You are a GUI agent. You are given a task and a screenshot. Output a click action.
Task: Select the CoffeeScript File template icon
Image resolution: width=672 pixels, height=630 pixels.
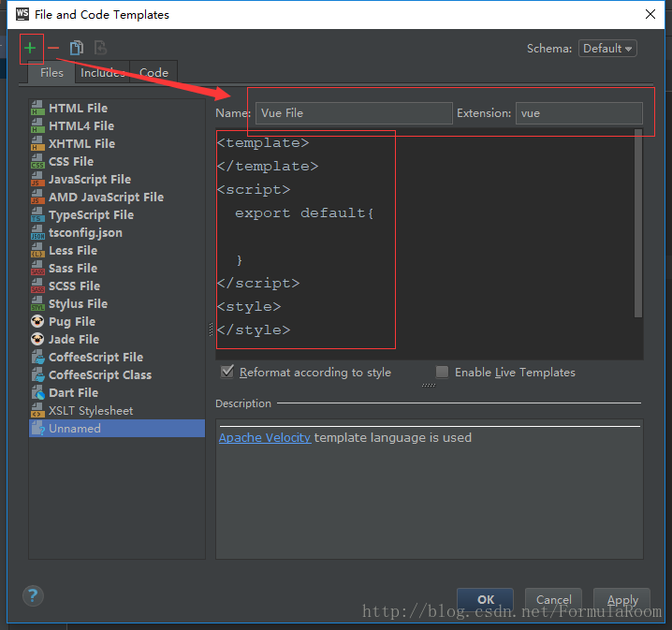[x=37, y=357]
